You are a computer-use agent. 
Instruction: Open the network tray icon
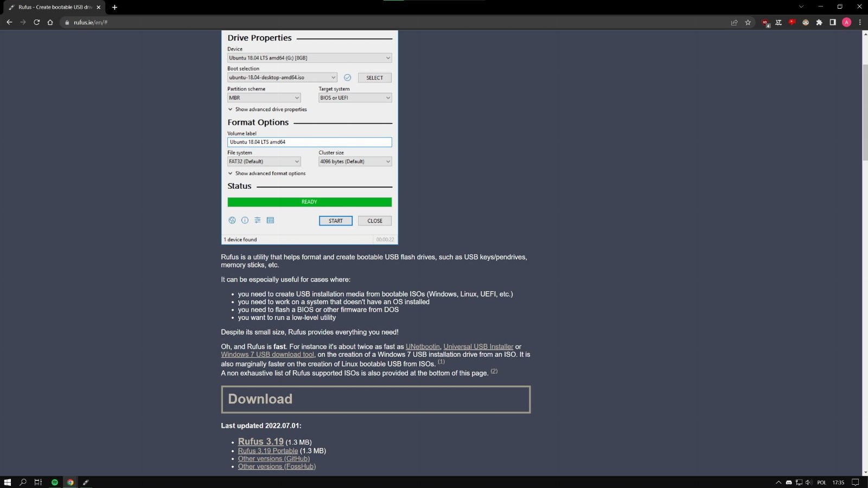(799, 482)
